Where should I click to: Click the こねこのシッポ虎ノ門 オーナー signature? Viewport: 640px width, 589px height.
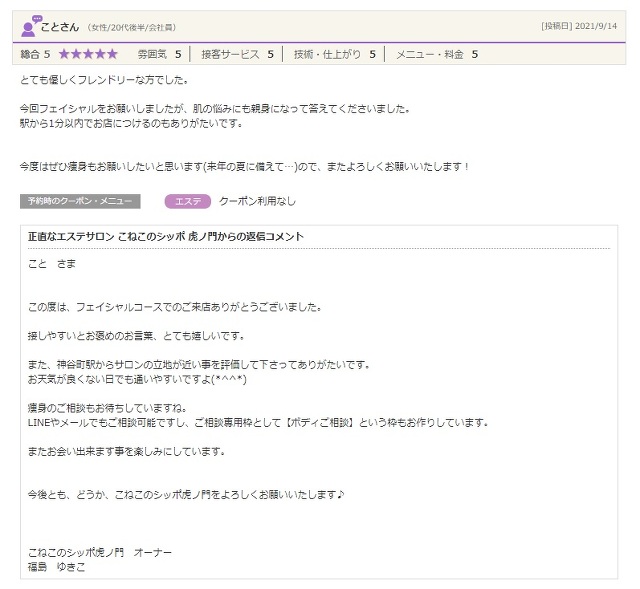[x=100, y=553]
